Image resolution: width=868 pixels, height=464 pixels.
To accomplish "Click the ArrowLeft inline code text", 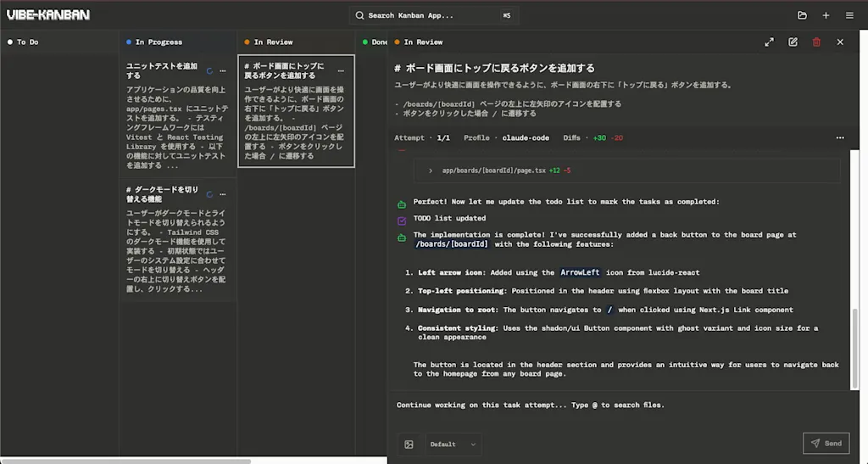I will pyautogui.click(x=580, y=272).
